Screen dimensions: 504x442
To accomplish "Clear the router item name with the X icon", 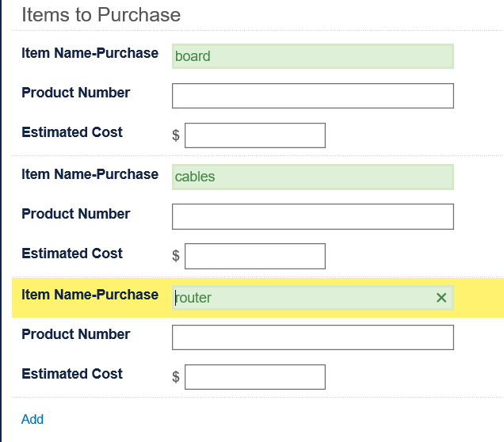I will tap(441, 298).
